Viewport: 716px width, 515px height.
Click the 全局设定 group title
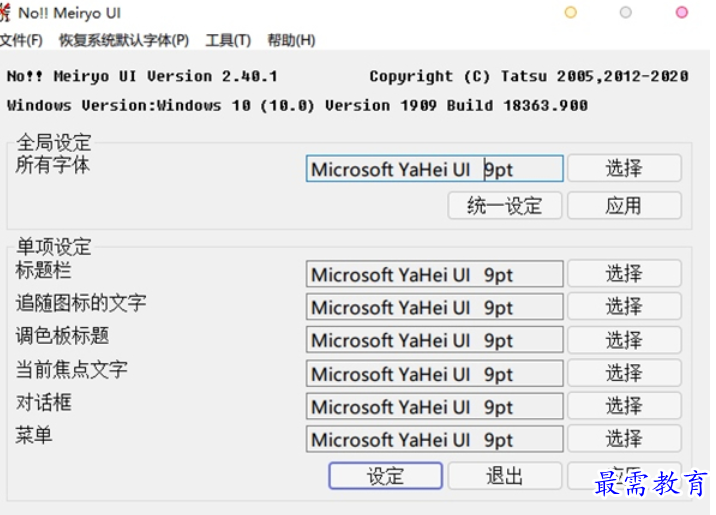(x=54, y=142)
